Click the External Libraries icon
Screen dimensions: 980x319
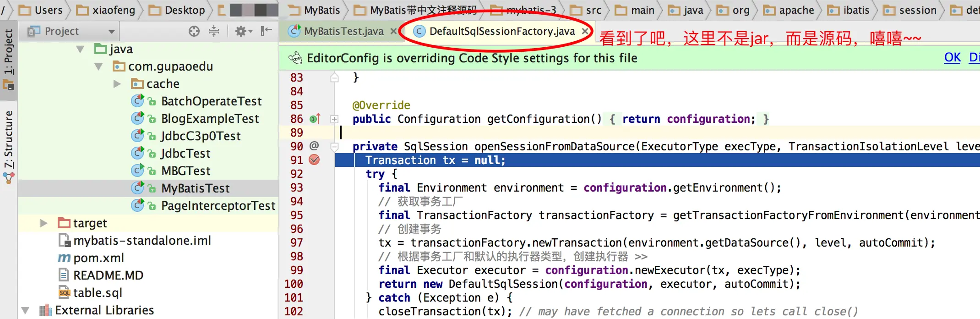point(46,311)
